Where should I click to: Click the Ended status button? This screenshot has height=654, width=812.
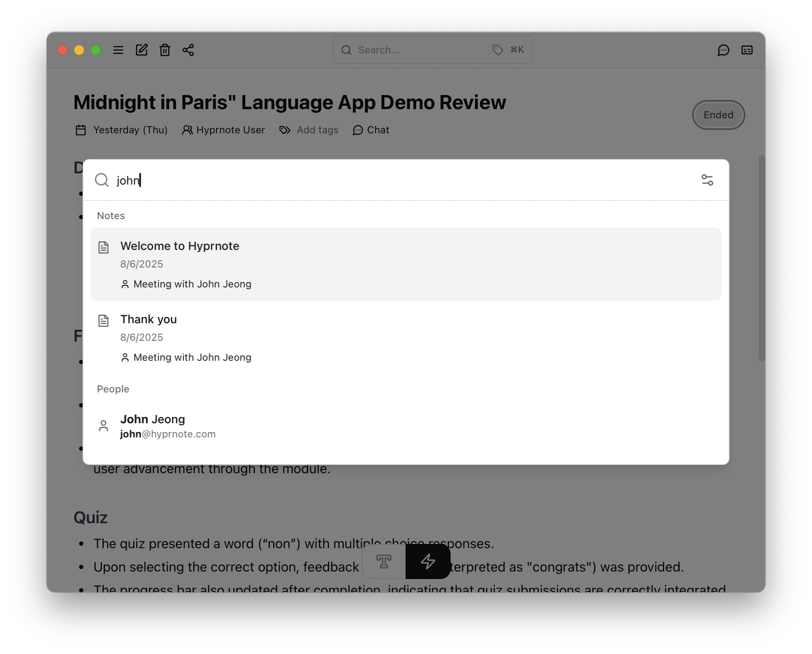(718, 115)
